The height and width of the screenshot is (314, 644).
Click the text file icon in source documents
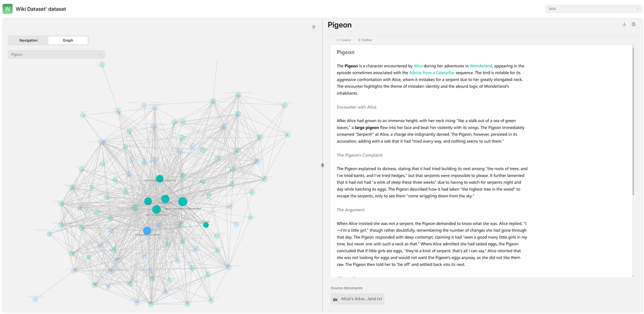coord(336,299)
